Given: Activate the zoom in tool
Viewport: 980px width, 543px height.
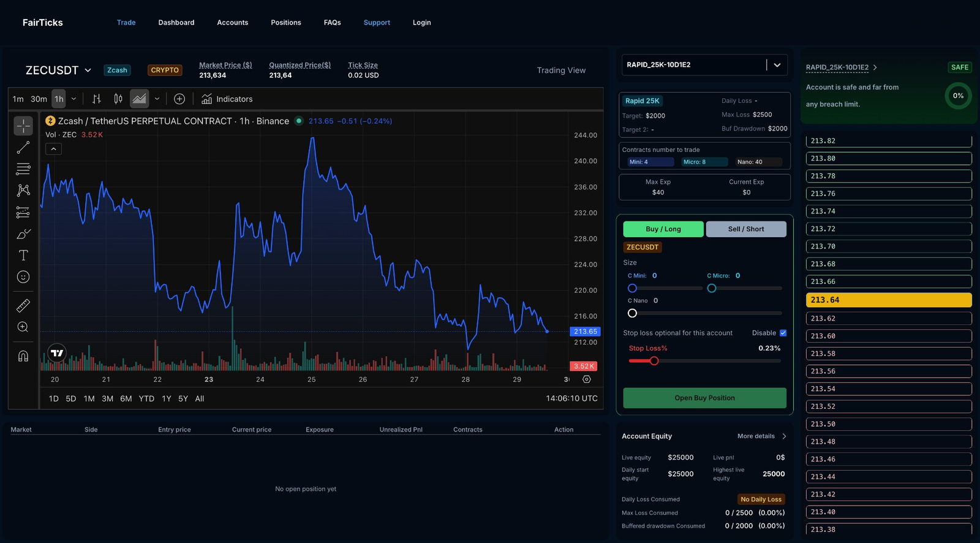Looking at the screenshot, I should pyautogui.click(x=23, y=327).
